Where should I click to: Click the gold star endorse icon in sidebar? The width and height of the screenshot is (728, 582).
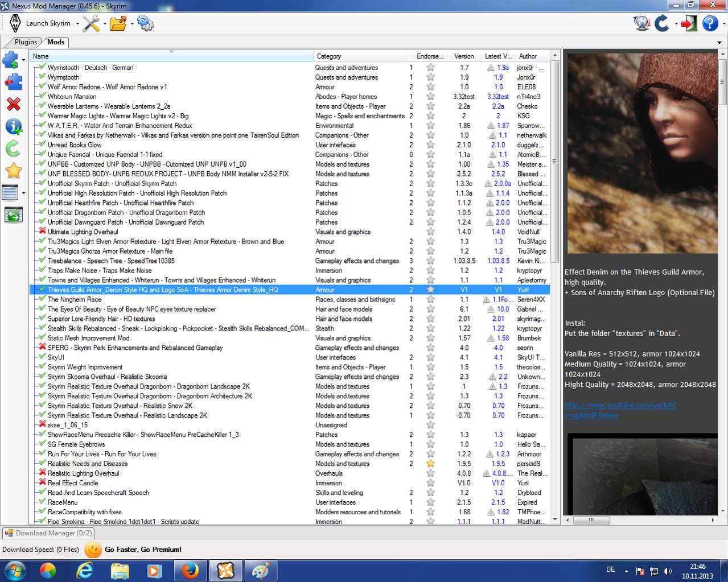tap(13, 171)
